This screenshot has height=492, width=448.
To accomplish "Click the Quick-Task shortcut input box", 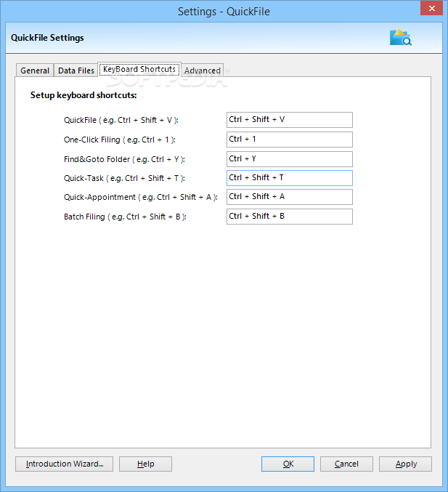I will [290, 178].
